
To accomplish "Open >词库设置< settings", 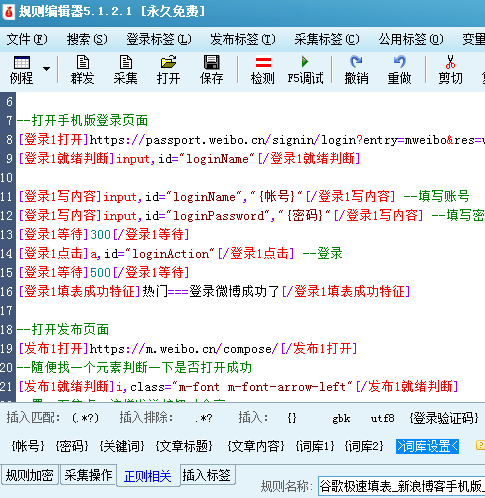I will coord(427,446).
